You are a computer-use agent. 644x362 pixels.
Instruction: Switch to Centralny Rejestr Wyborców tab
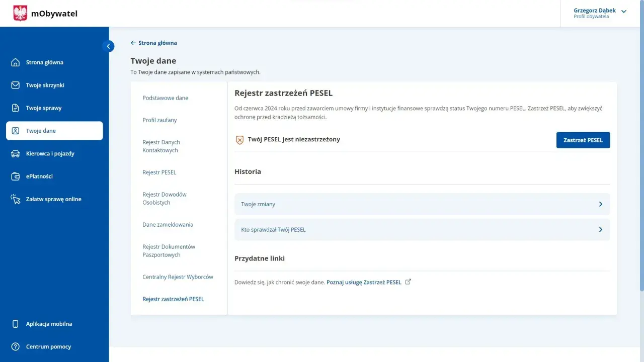click(x=178, y=277)
